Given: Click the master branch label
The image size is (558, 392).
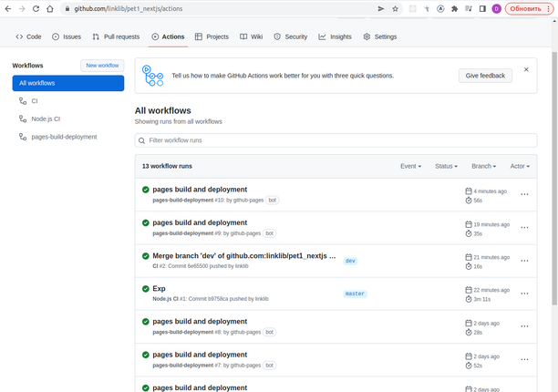Looking at the screenshot, I should click(x=355, y=294).
